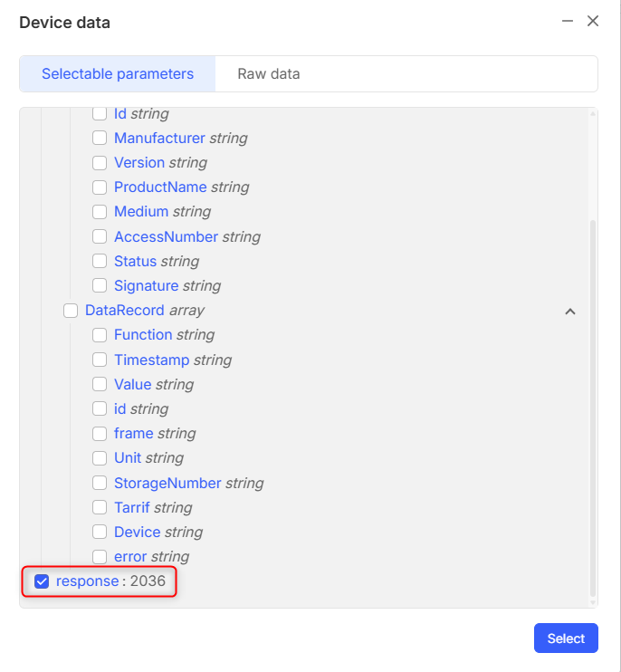This screenshot has width=621, height=672.
Task: Enable the Tarrif checkbox
Action: [x=100, y=507]
